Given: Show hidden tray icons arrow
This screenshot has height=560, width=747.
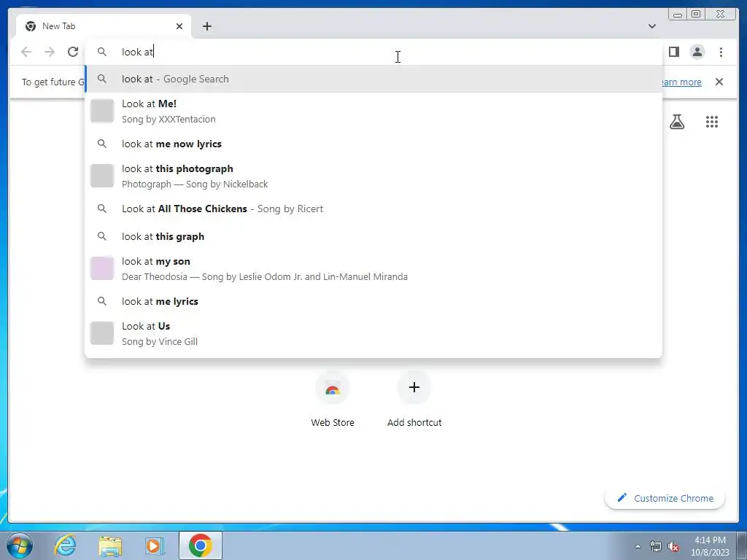Looking at the screenshot, I should click(638, 546).
